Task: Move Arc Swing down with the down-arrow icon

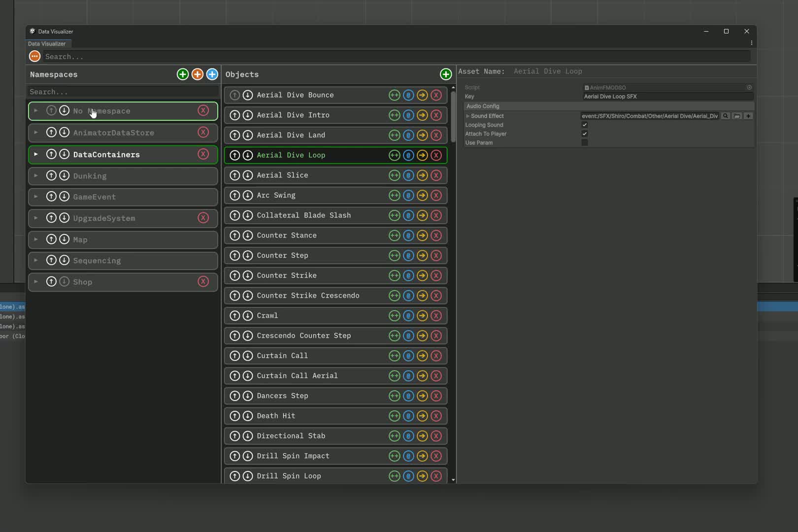Action: [248, 196]
